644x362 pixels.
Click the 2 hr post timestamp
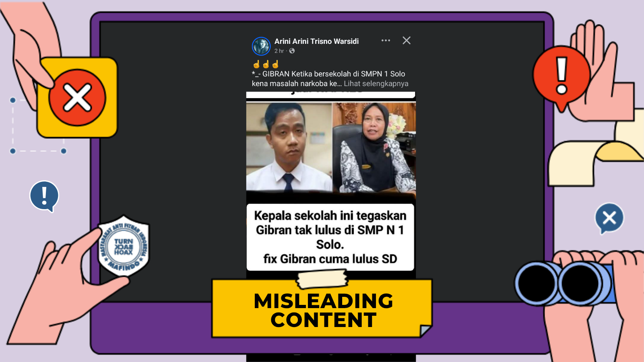coord(279,51)
